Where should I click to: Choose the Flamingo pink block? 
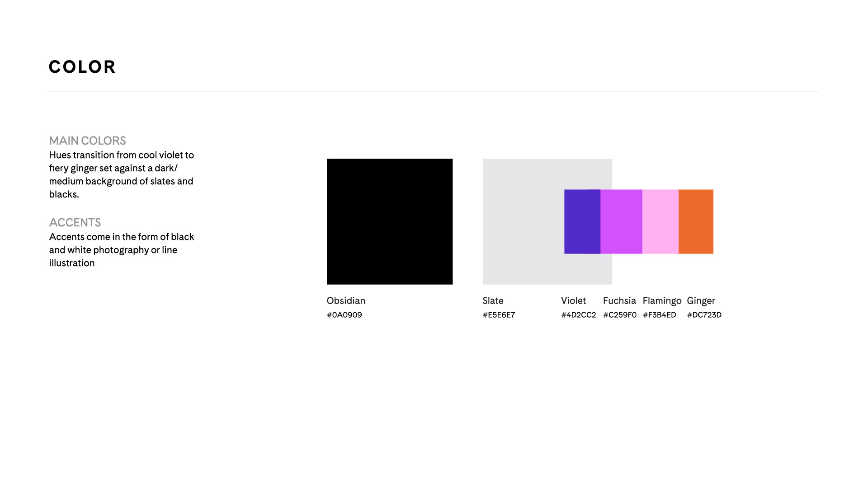[x=660, y=221]
